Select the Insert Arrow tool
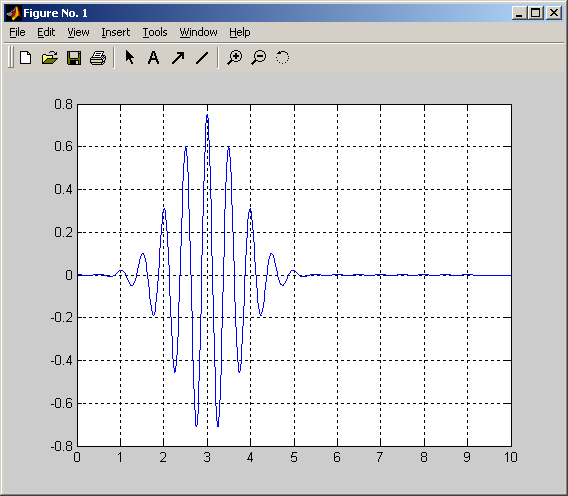 tap(178, 58)
